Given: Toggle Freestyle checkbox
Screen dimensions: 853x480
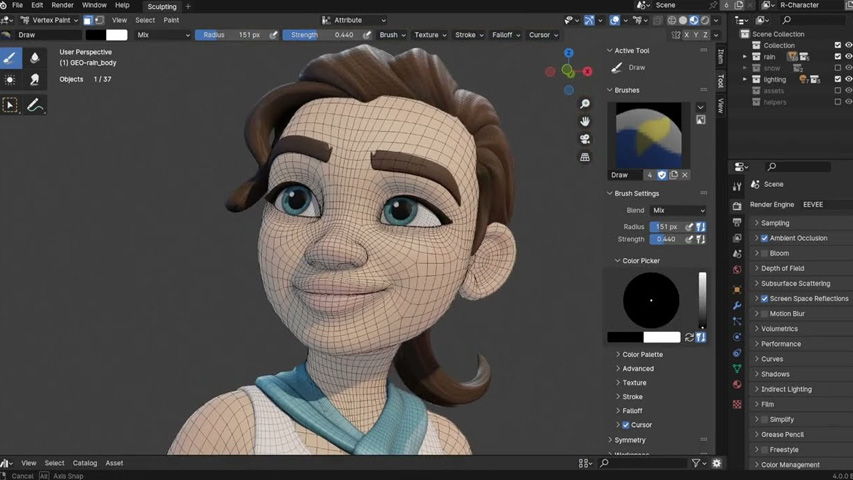Looking at the screenshot, I should [x=764, y=450].
